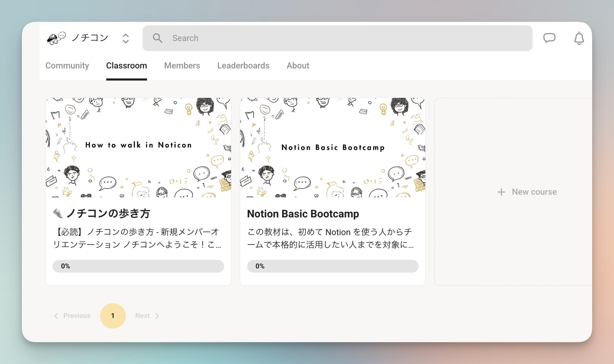This screenshot has width=614, height=364.
Task: Open the Notion Basic Bootcamp cover thumbnail
Action: [333, 148]
